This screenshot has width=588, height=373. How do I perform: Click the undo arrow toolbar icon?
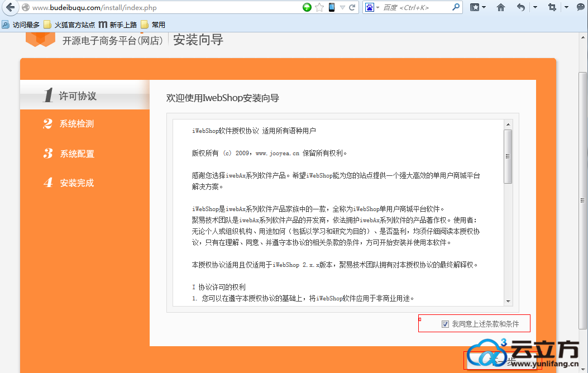pyautogui.click(x=521, y=7)
